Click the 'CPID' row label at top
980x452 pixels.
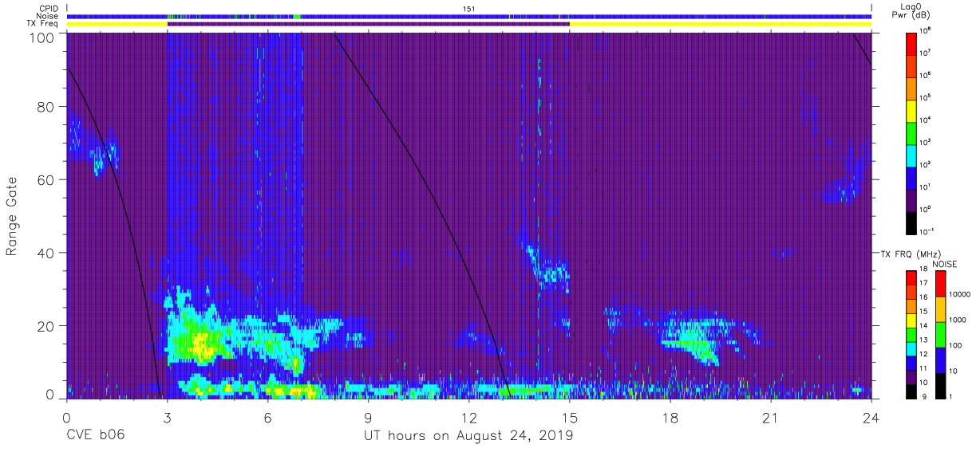point(48,9)
